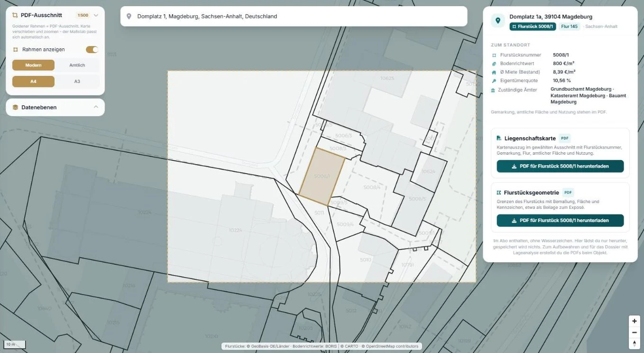
Task: Click the PDF-Ausschnitt crop icon
Action: point(15,15)
